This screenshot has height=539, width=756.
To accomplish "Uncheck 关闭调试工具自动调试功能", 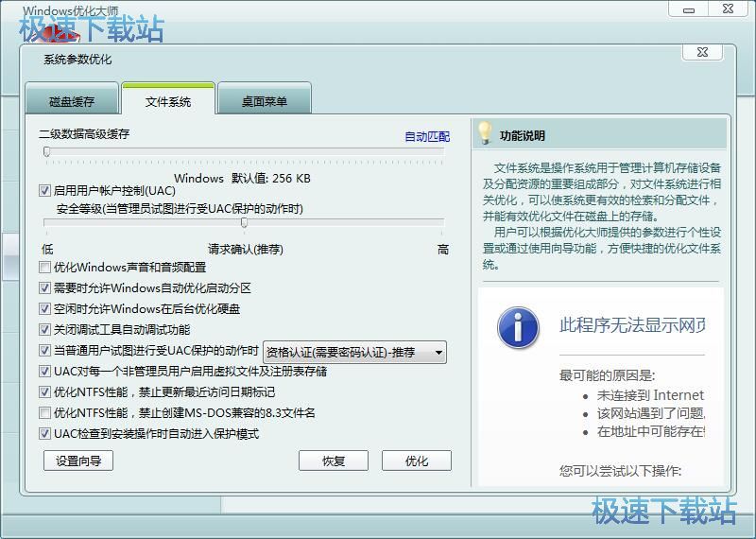I will pyautogui.click(x=44, y=330).
